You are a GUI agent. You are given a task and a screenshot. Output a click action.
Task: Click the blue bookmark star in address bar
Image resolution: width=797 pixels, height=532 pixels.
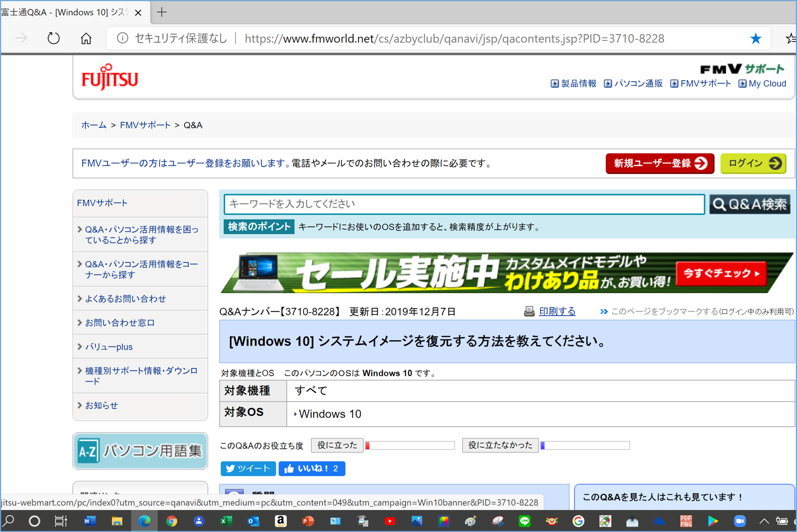click(755, 38)
